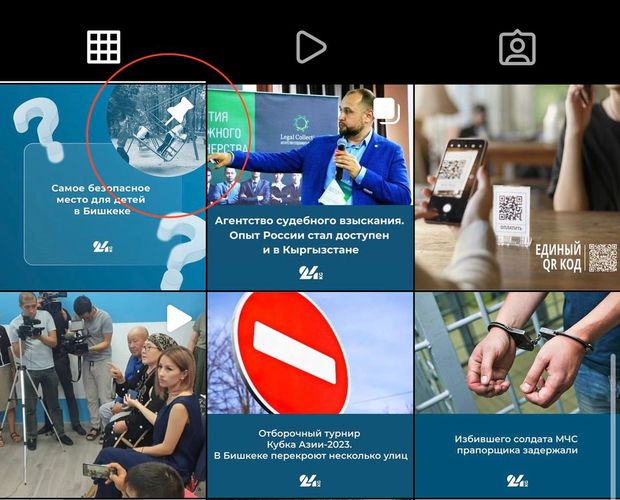Image resolution: width=620 pixels, height=500 pixels.
Task: Click the circular swing photo in pinned post
Action: [x=157, y=130]
